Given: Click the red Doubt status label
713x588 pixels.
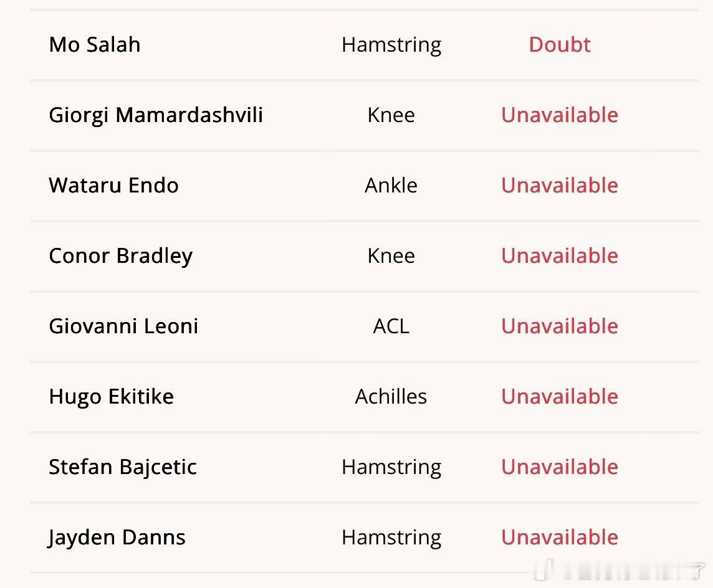Looking at the screenshot, I should click(560, 45).
